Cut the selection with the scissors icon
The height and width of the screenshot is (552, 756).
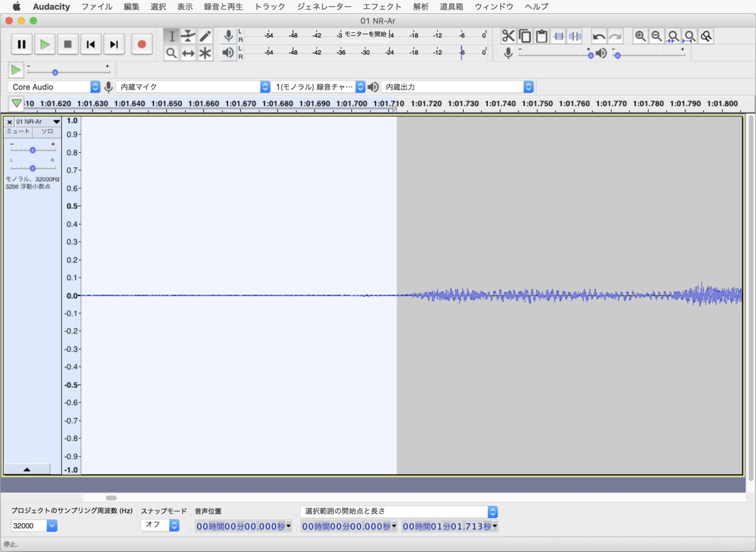(x=508, y=36)
